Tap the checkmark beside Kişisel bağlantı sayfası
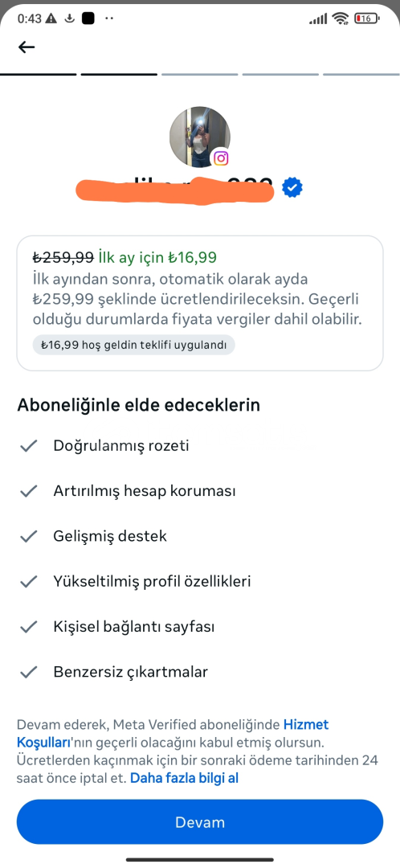The width and height of the screenshot is (400, 868). pyautogui.click(x=28, y=627)
